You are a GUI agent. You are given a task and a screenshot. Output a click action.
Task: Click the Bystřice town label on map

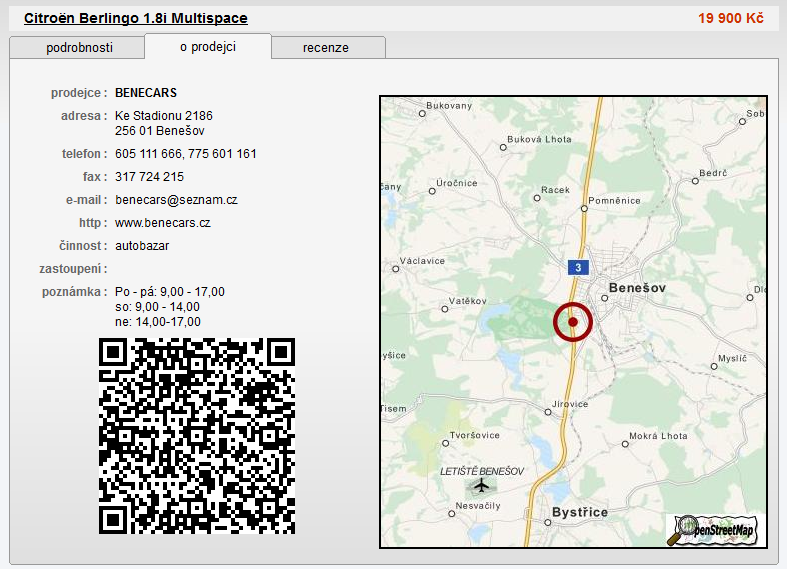[x=580, y=512]
